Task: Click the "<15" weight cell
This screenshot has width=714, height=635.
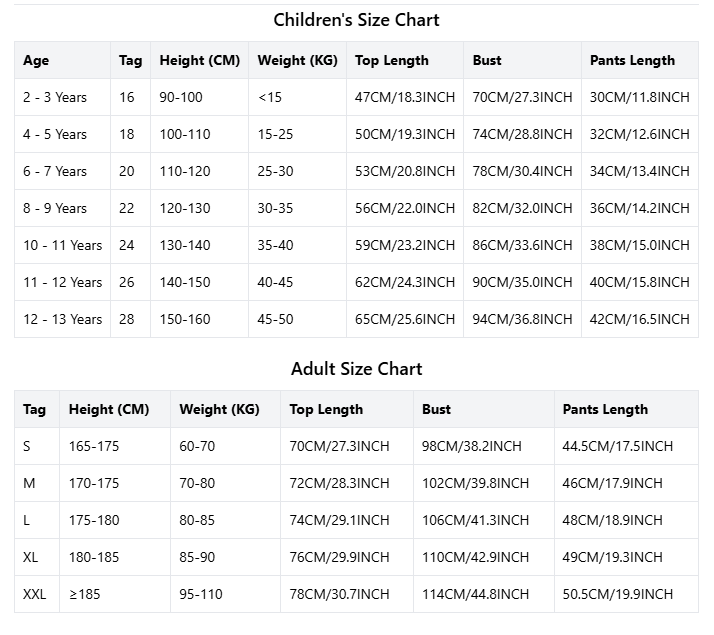Action: click(269, 98)
